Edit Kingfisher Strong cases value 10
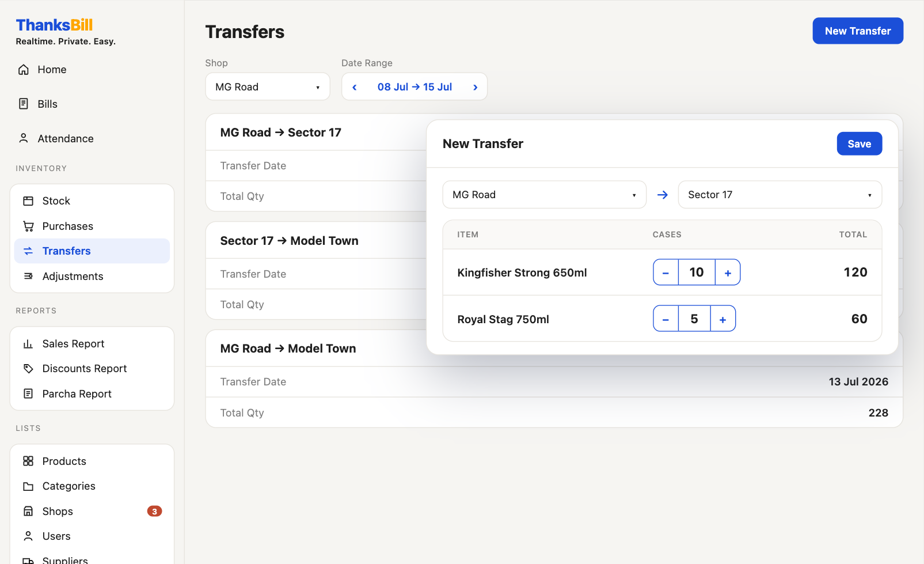This screenshot has height=564, width=924. coord(697,272)
